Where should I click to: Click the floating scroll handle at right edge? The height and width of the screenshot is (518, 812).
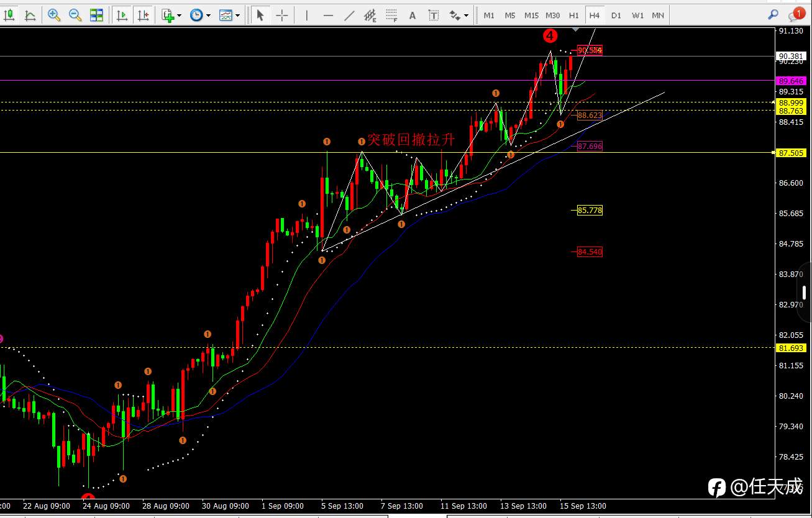804,292
